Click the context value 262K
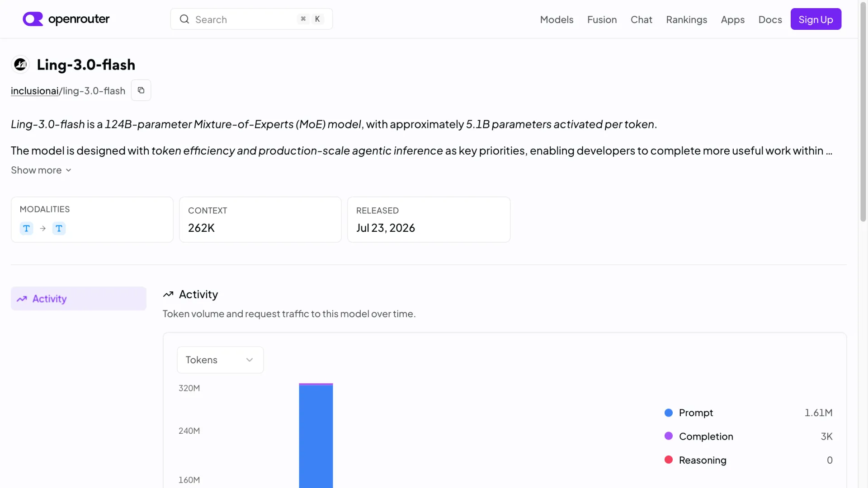 (201, 228)
